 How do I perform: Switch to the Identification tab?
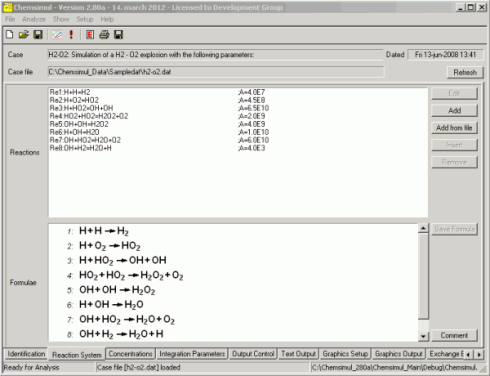[x=26, y=354]
